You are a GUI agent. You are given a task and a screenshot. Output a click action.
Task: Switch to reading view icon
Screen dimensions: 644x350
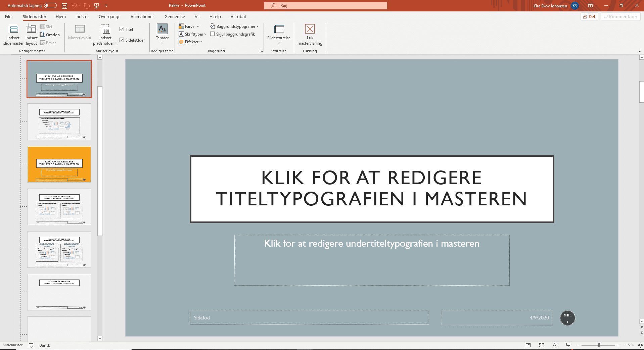coord(555,345)
